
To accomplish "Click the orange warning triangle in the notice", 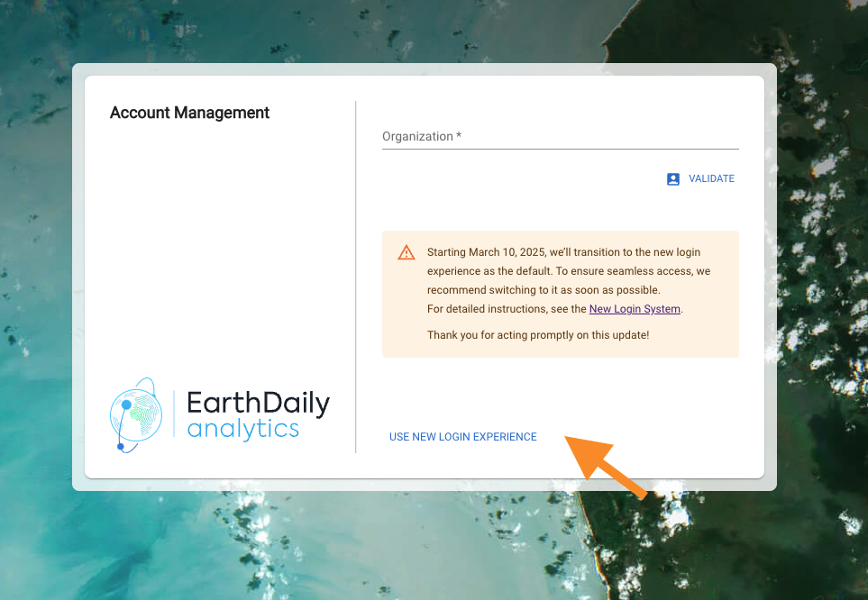I will click(x=406, y=252).
